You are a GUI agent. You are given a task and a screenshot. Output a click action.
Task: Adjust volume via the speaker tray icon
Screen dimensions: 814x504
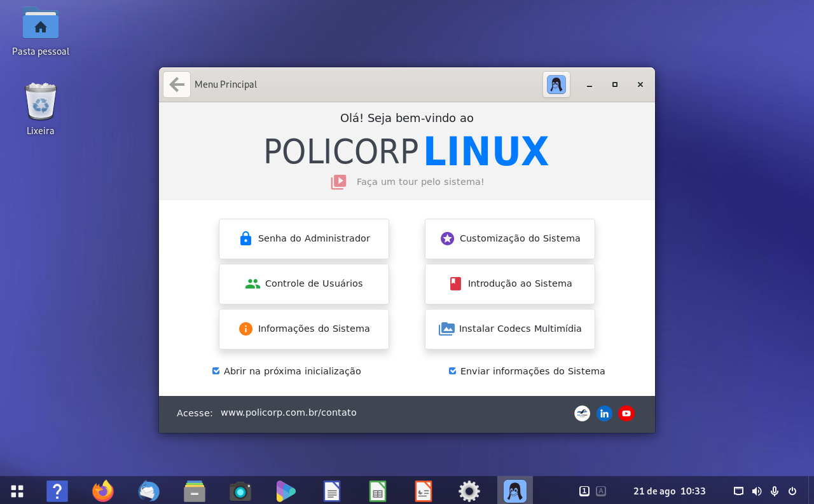point(756,491)
